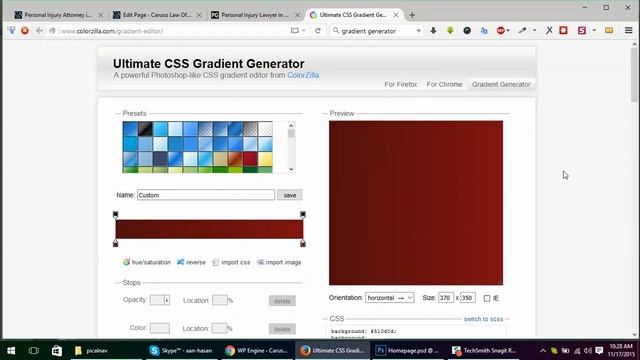Reverse the gradient direction
This screenshot has width=640, height=360.
point(191,262)
